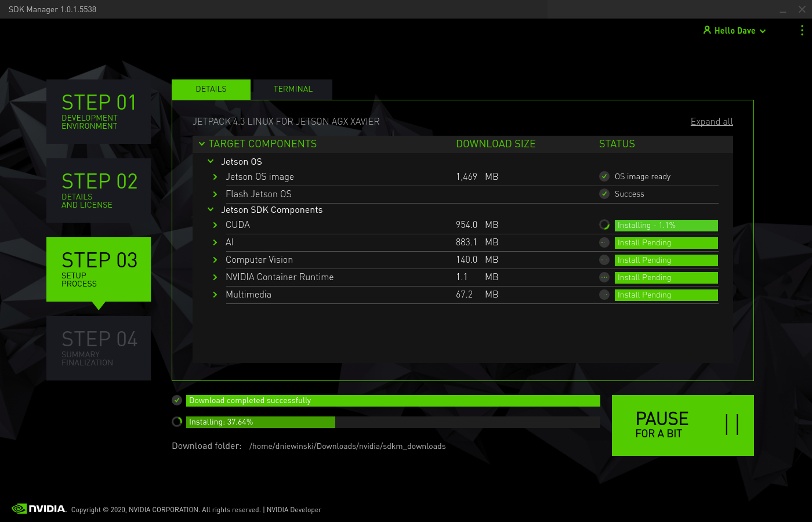Click the pending status icon for Multimedia
Image resolution: width=812 pixels, height=522 pixels.
604,295
